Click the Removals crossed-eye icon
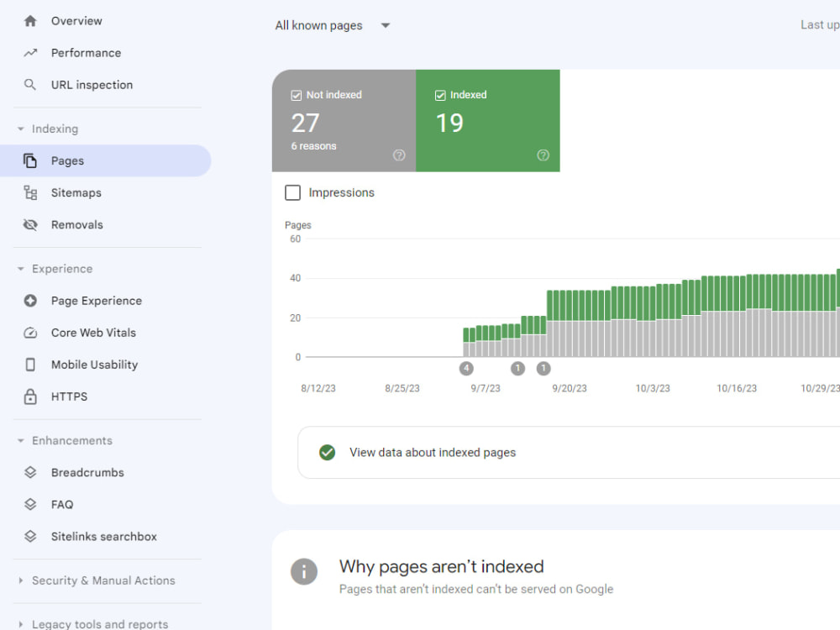This screenshot has width=840, height=630. tap(30, 224)
